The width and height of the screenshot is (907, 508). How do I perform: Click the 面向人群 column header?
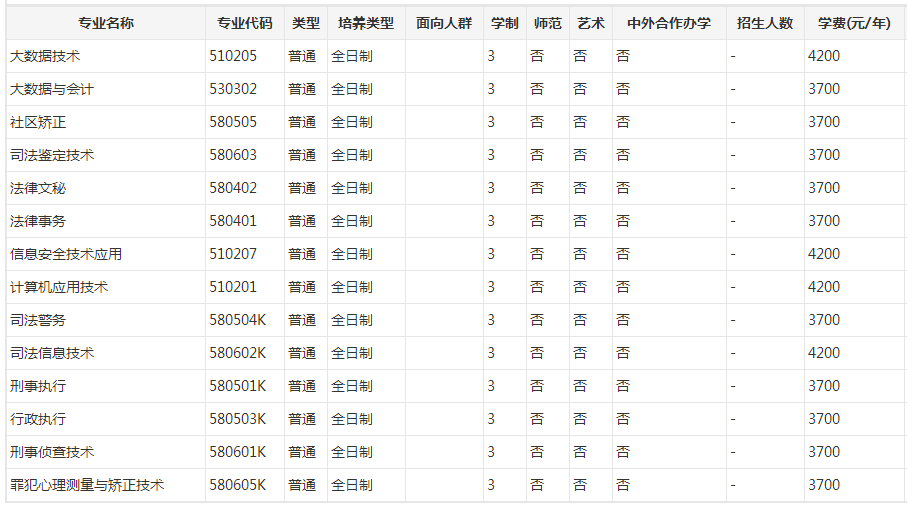tap(444, 23)
